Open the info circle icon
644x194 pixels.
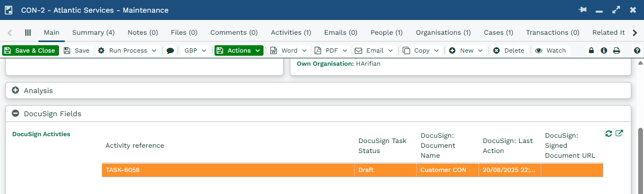604,50
